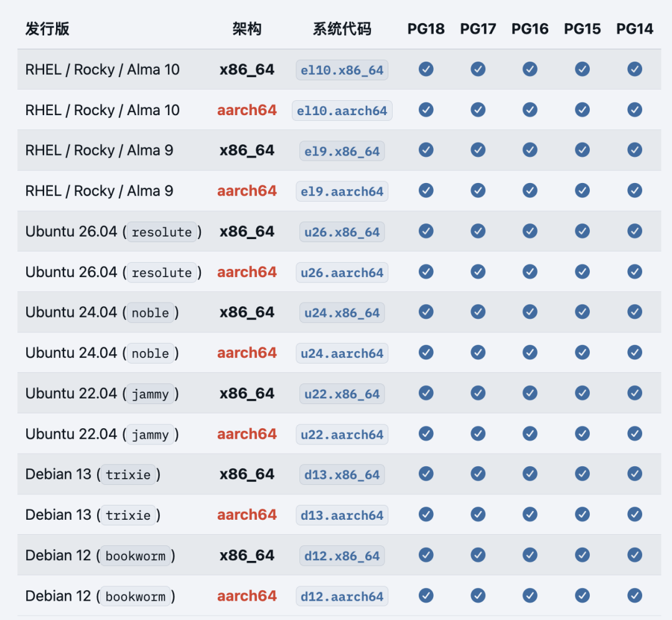This screenshot has height=620, width=672.
Task: Click the el10.aarch64 system code badge
Action: pyautogui.click(x=342, y=111)
